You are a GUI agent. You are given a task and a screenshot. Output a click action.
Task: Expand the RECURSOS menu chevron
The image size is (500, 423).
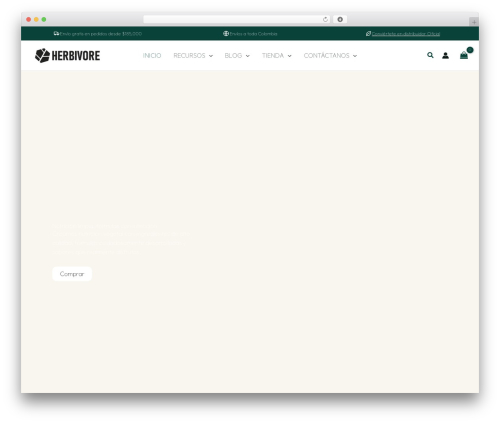211,56
